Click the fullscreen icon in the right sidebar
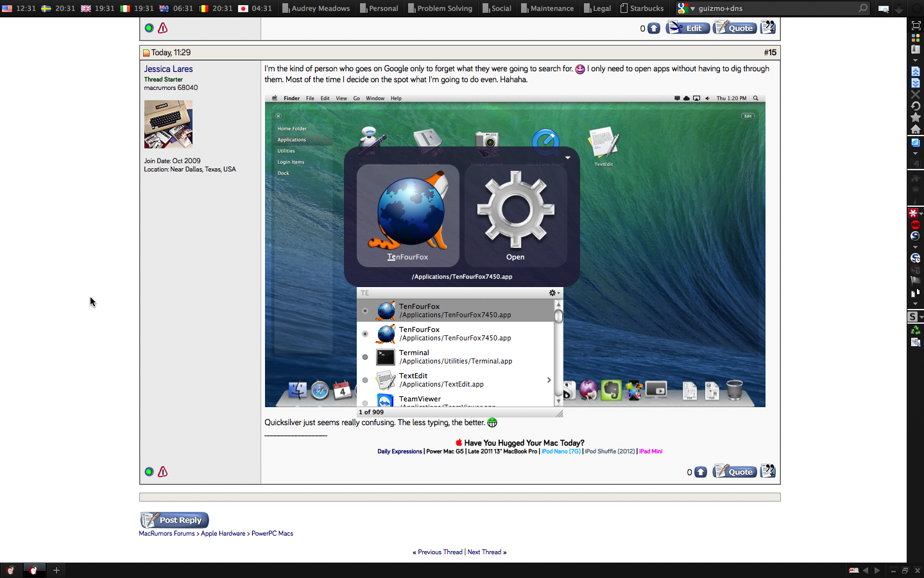 pos(916,26)
